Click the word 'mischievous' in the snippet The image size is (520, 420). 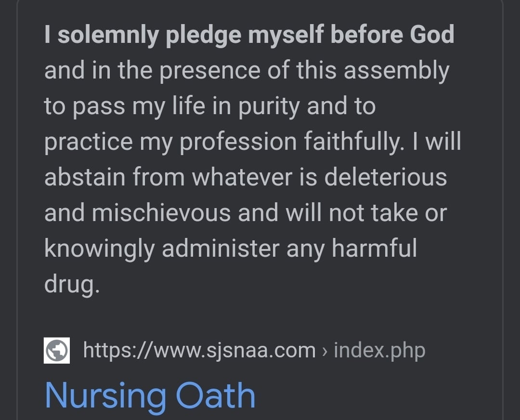coord(161,213)
